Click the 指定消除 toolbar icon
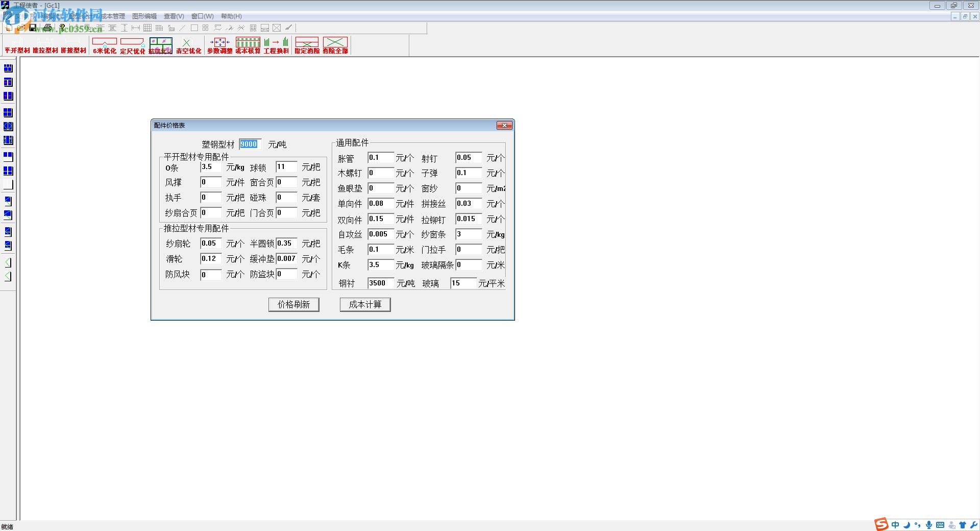The height and width of the screenshot is (531, 980). click(x=307, y=45)
